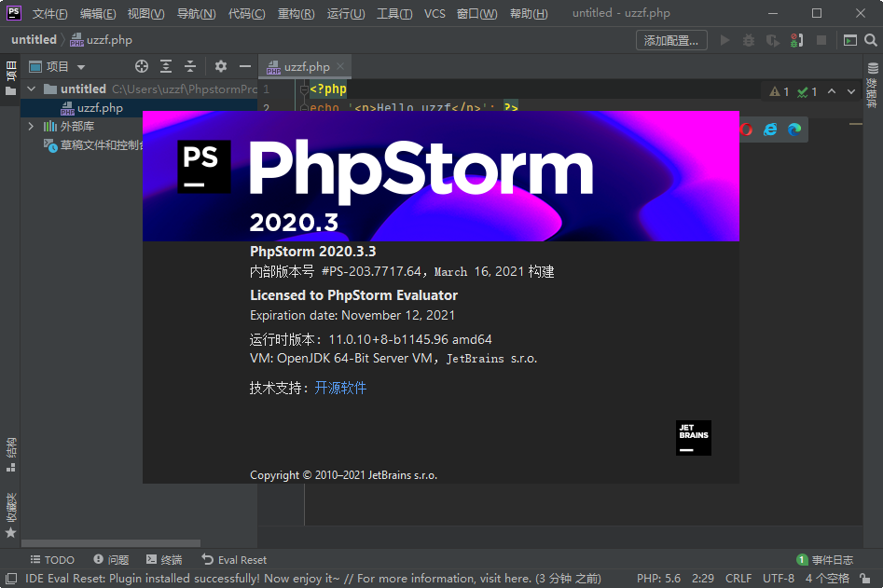Click the untitled breadcrumb in navigation bar
883x588 pixels.
point(34,40)
